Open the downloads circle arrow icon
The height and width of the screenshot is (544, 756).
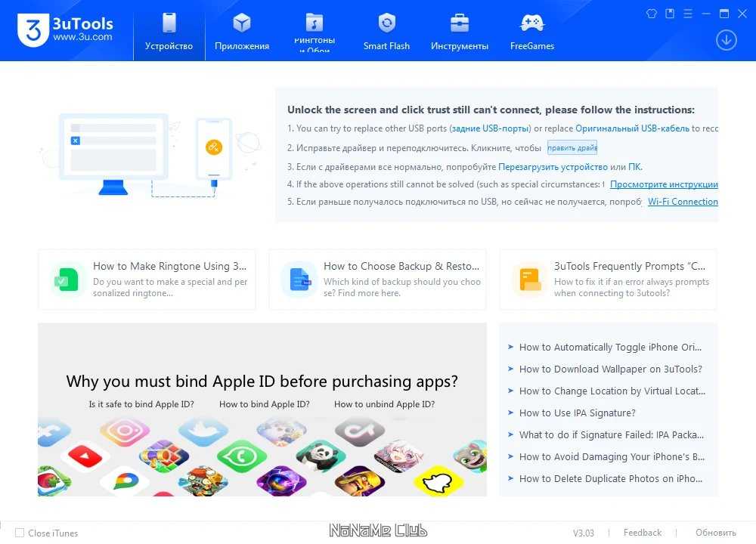726,40
